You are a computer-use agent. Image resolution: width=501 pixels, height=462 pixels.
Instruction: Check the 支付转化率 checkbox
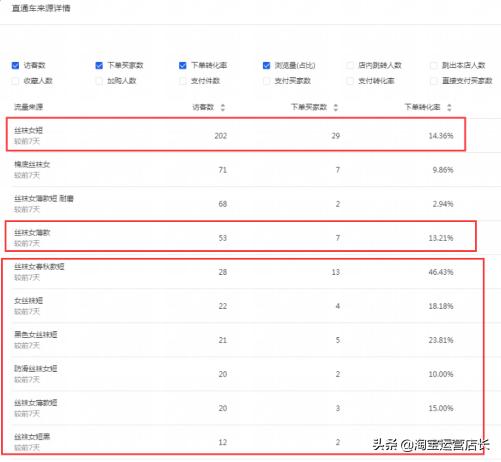(350, 81)
